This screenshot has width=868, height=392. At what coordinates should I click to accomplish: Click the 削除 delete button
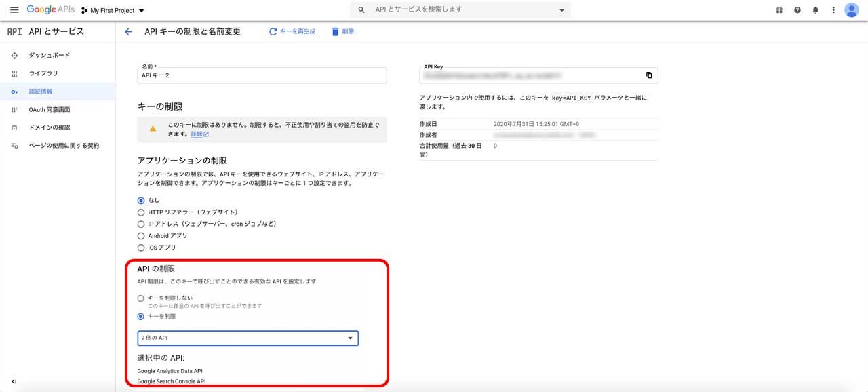[x=342, y=31]
